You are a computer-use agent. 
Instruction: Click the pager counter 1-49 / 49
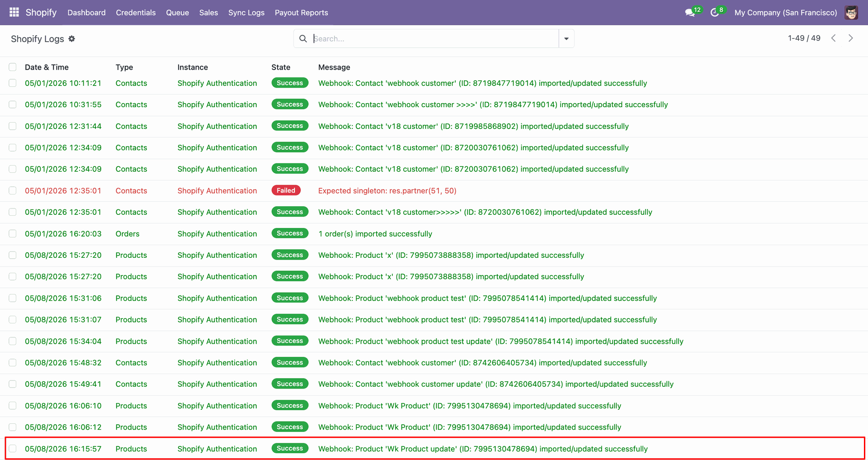click(804, 38)
